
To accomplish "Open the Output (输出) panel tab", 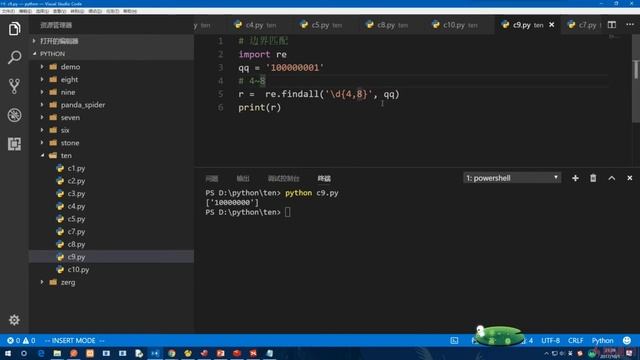I will point(243,178).
